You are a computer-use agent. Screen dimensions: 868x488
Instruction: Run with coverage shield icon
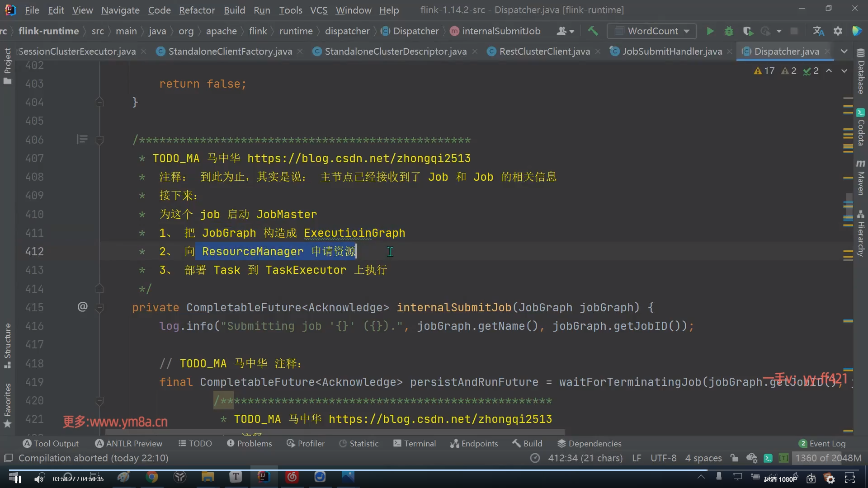pos(747,31)
